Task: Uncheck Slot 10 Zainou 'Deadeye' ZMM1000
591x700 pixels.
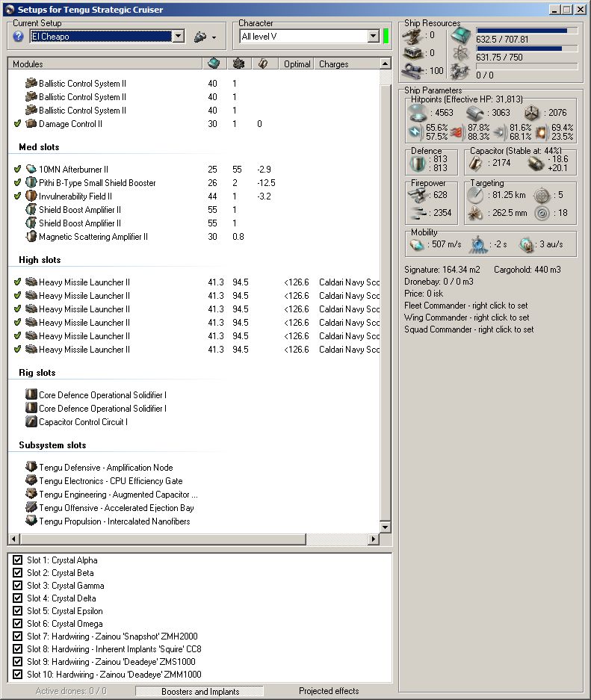Action: click(17, 675)
